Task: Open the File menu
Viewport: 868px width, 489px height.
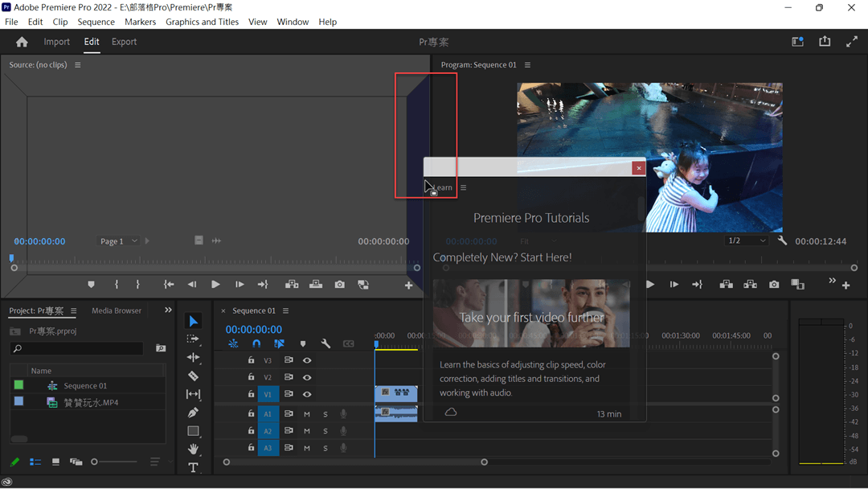Action: pos(11,22)
